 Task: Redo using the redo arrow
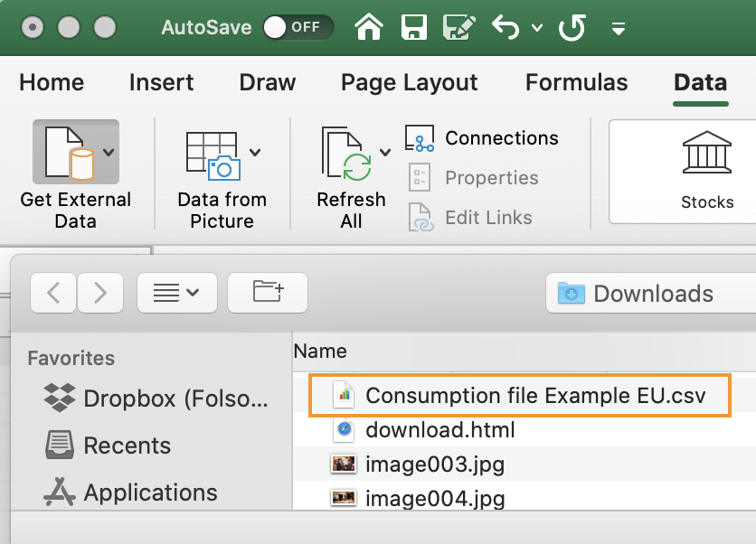pyautogui.click(x=572, y=27)
